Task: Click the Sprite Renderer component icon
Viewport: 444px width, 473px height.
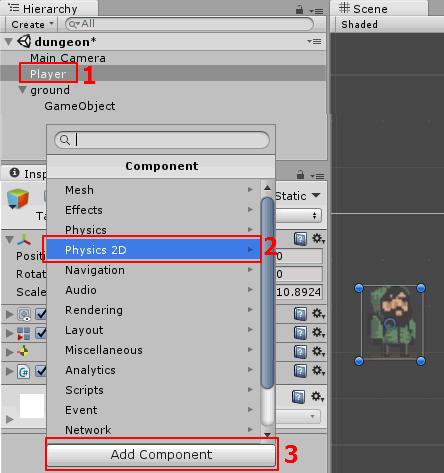Action: (24, 314)
